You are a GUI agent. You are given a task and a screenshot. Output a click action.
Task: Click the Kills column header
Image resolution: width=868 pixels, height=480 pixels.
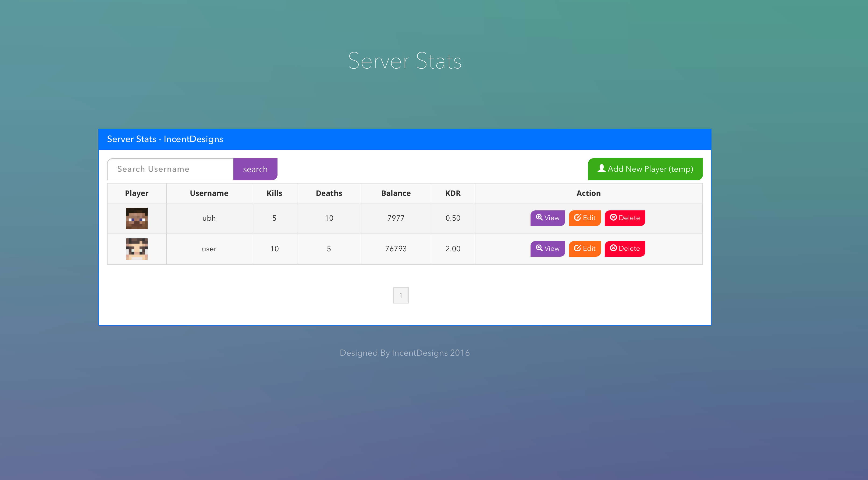pos(274,193)
